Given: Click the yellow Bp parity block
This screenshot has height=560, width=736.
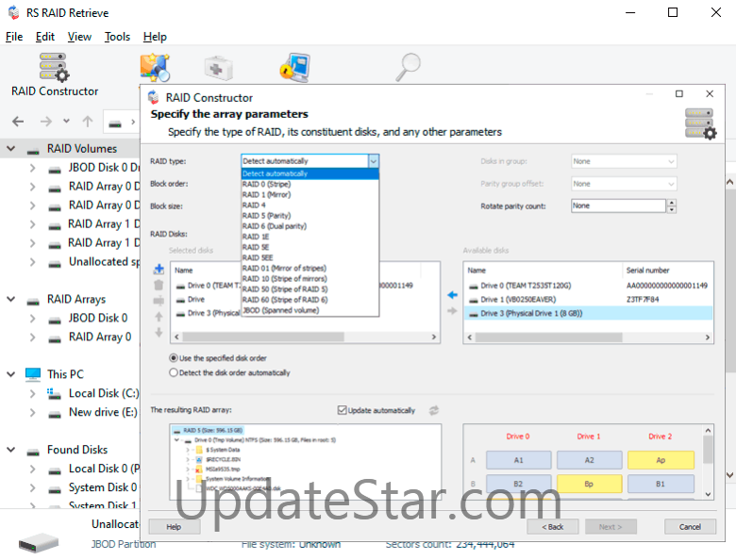Looking at the screenshot, I should click(589, 484).
